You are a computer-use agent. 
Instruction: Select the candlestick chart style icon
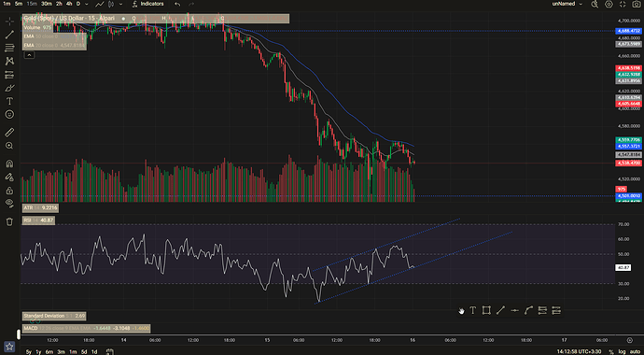click(112, 4)
